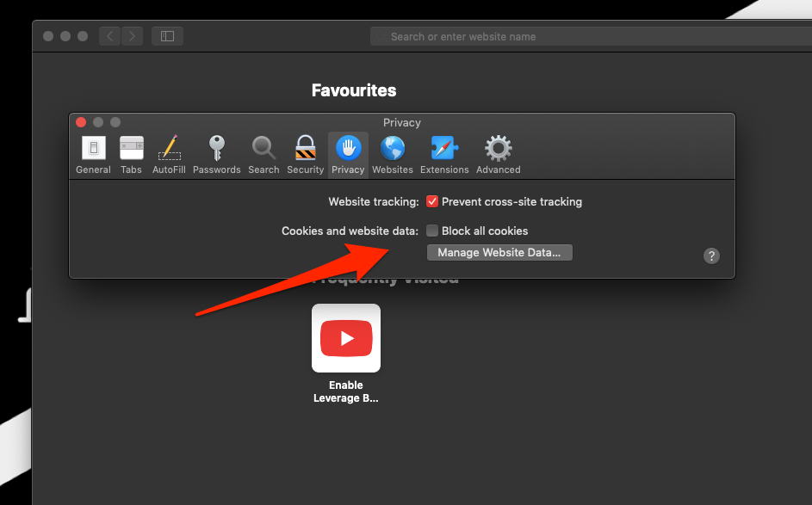Open the Extensions preferences pane

(x=444, y=154)
